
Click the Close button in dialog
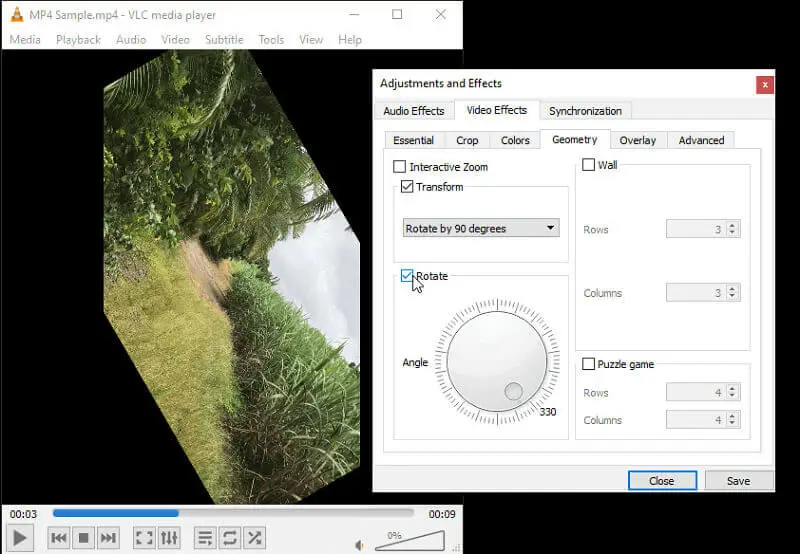[661, 480]
